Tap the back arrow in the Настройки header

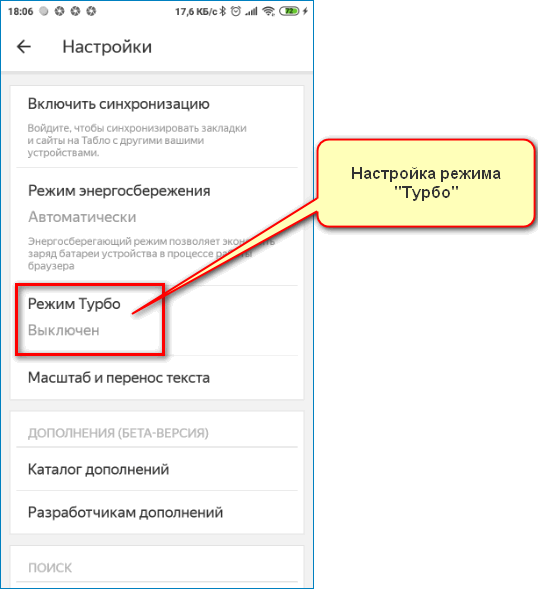click(x=24, y=47)
